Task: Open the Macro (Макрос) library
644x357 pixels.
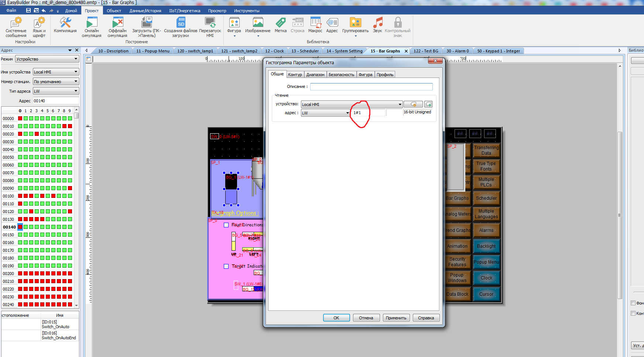Action: [x=315, y=25]
